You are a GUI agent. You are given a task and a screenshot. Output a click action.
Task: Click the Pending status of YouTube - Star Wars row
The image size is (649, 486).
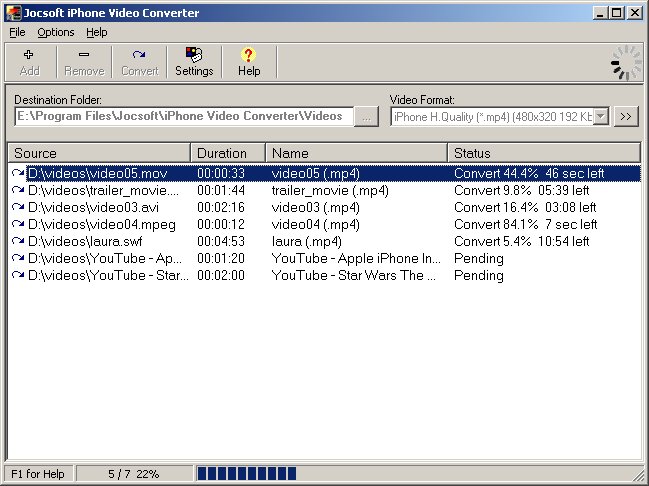[x=479, y=275]
